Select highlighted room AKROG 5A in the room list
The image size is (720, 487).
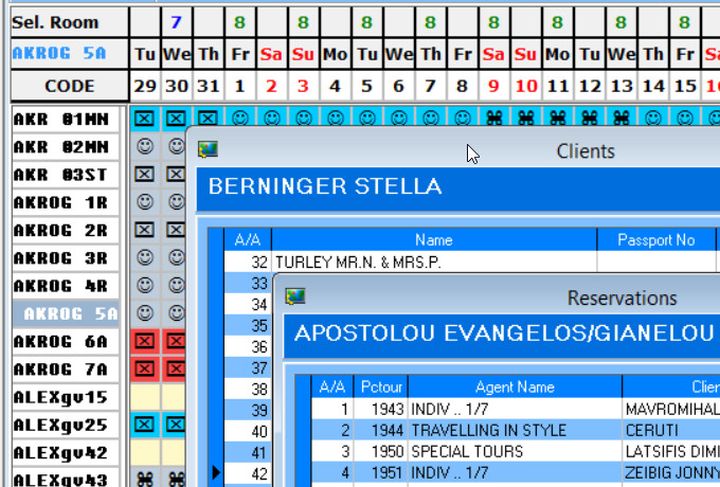(x=65, y=313)
